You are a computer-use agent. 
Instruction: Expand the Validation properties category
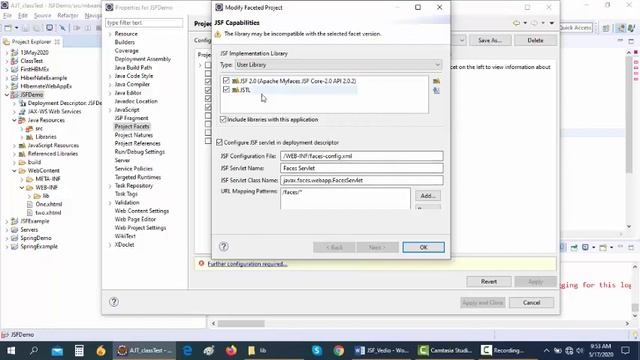[110, 202]
